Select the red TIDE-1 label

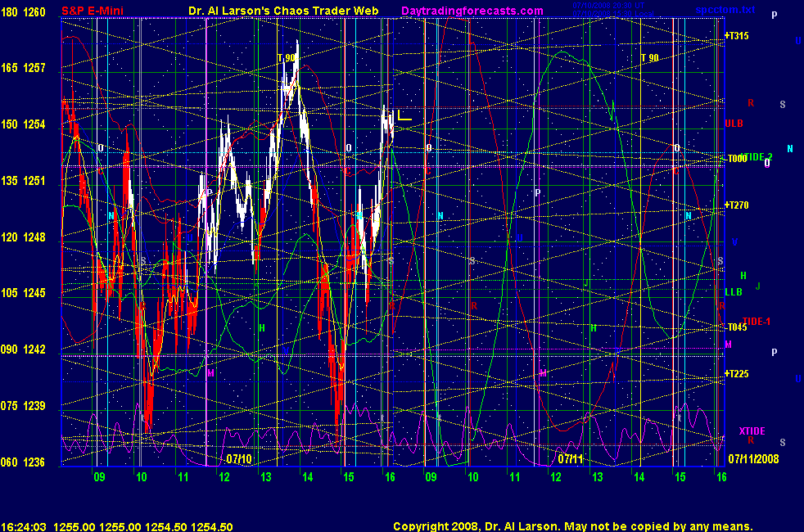757,322
